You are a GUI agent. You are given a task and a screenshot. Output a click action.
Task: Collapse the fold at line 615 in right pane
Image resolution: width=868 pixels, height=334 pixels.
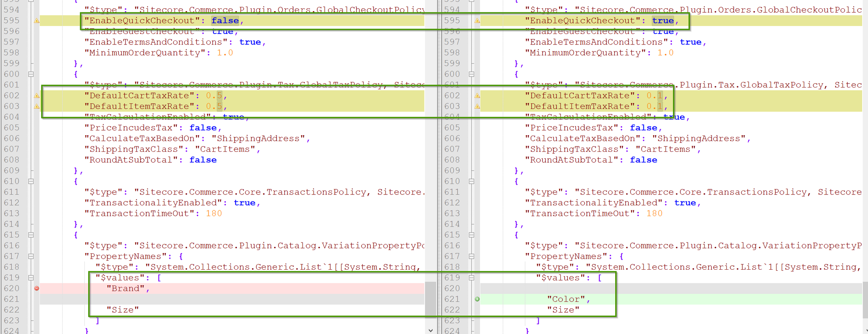point(472,235)
